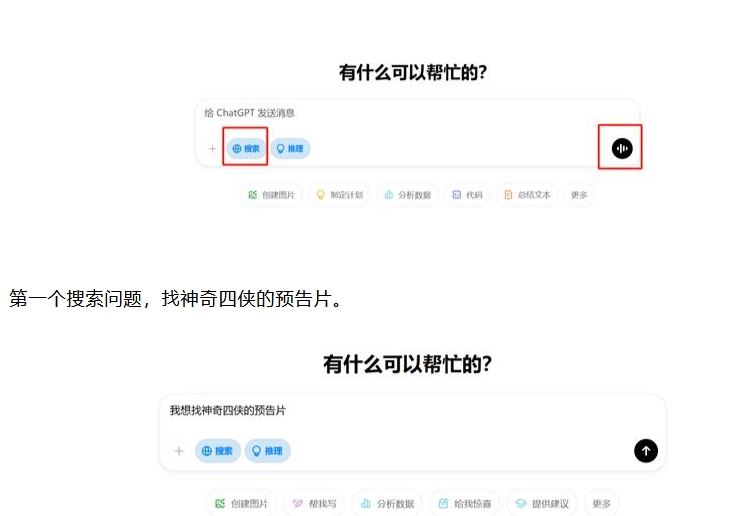This screenshot has height=516, width=735.
Task: Choose 创建图片 chip under the upper box
Action: pos(271,194)
